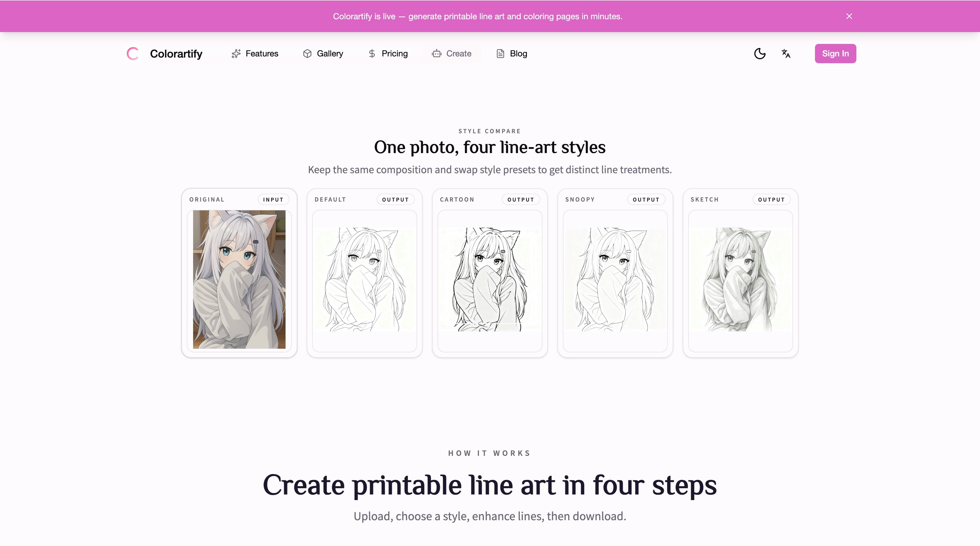Viewport: 980px width, 546px height.
Task: Open the language selector dropdown
Action: pyautogui.click(x=785, y=54)
